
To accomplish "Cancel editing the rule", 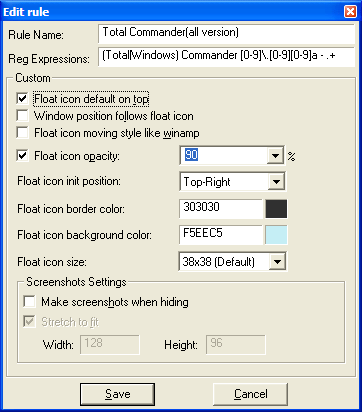I will click(250, 394).
